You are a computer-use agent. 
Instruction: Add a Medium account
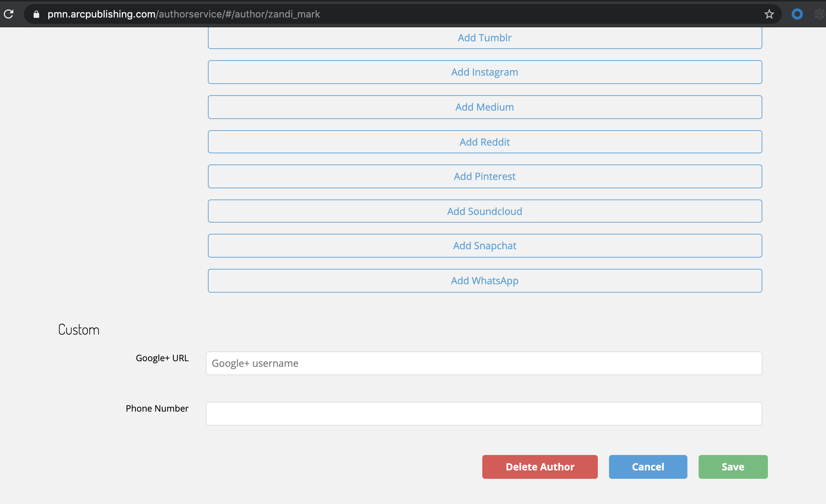[x=485, y=107]
